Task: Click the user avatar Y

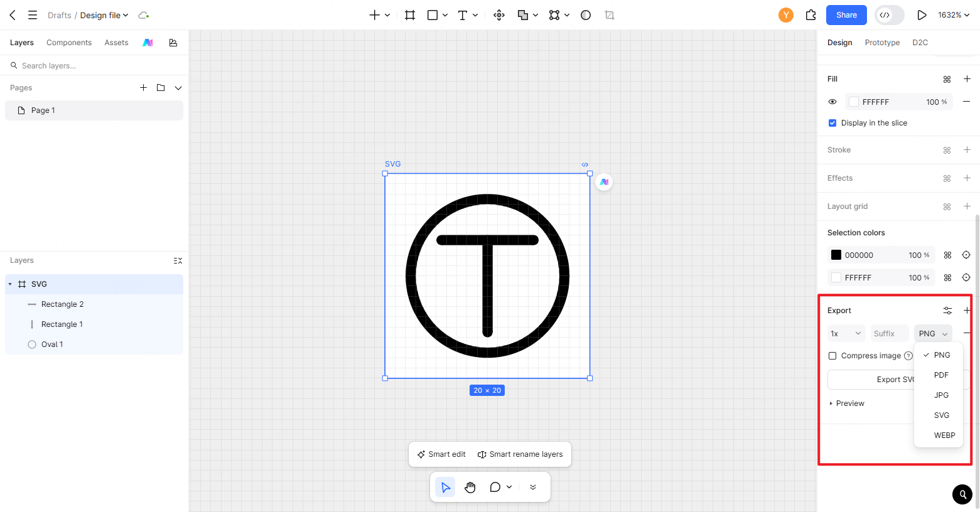Action: [786, 15]
